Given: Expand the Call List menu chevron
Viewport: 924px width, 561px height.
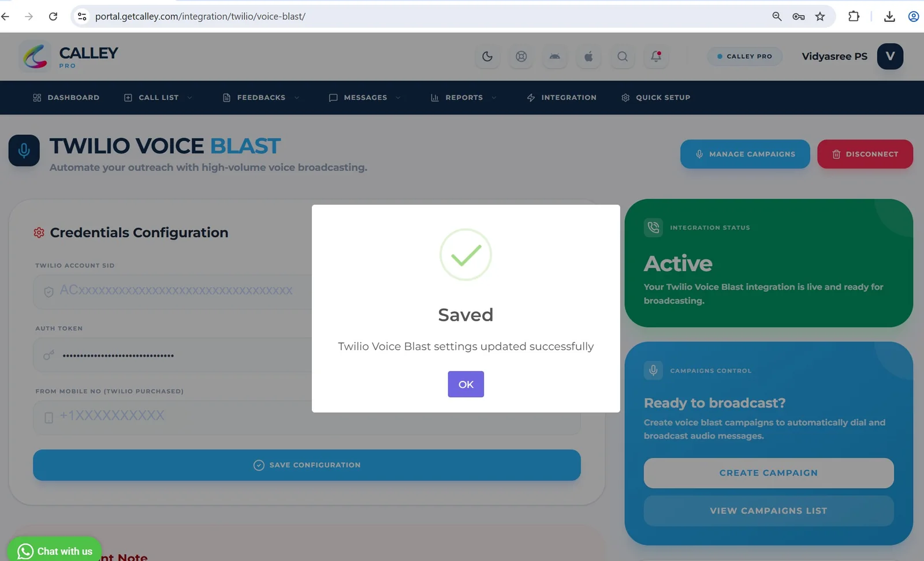Looking at the screenshot, I should click(189, 98).
